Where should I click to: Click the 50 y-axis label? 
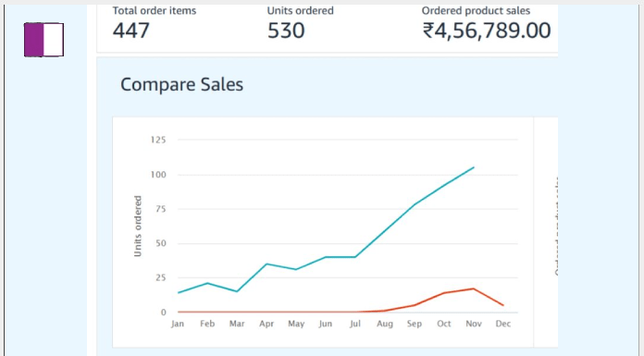160,243
